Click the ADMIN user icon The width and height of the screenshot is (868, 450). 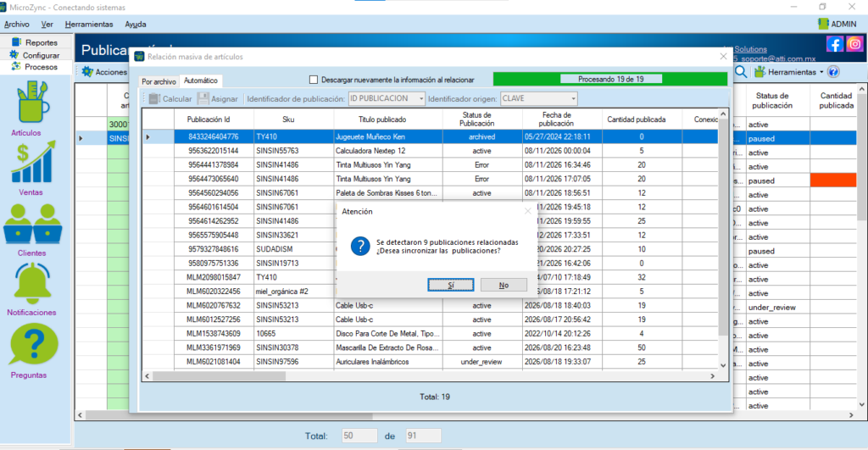click(x=823, y=24)
